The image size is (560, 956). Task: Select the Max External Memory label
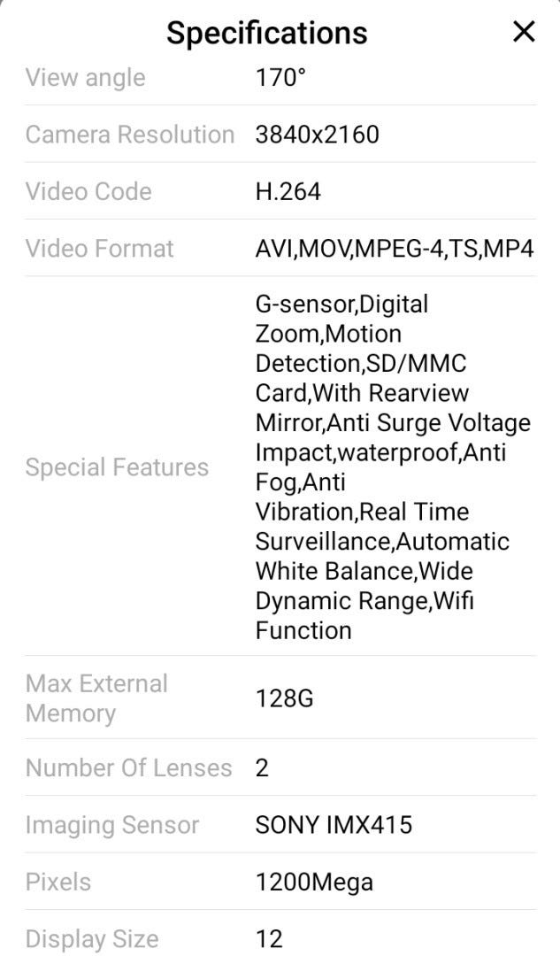click(x=96, y=698)
